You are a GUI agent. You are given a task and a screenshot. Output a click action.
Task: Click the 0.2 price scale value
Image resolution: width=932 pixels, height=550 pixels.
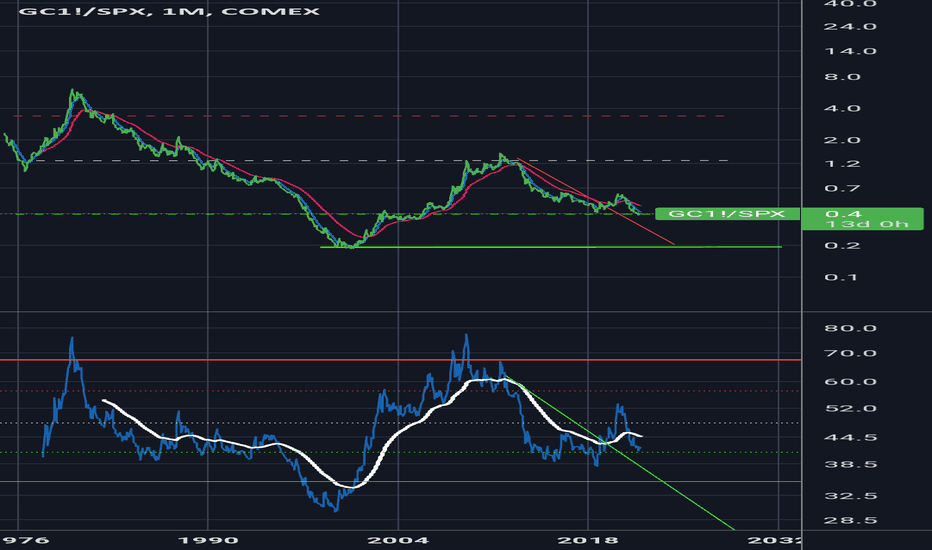pyautogui.click(x=842, y=246)
